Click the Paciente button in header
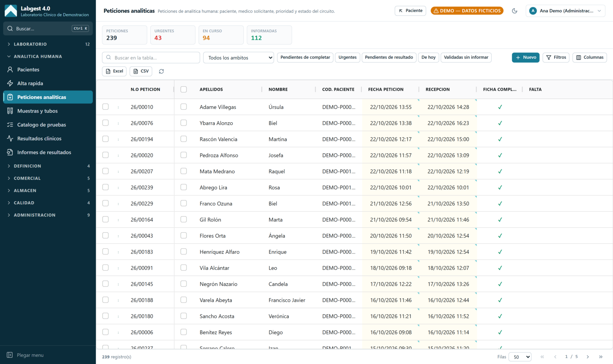 411,11
